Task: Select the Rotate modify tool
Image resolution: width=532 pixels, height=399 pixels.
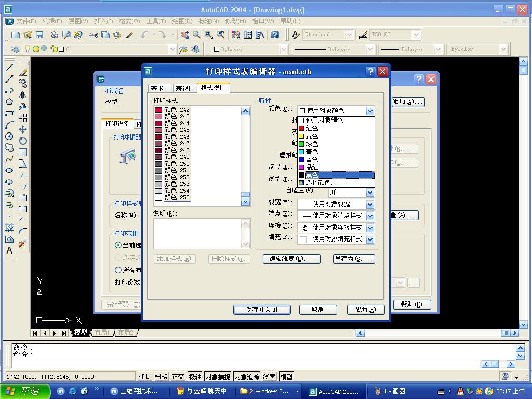Action: pyautogui.click(x=23, y=141)
